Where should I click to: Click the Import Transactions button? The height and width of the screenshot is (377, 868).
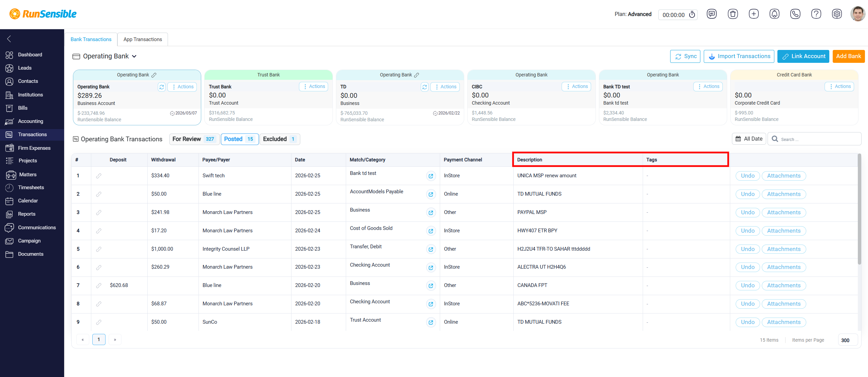(739, 56)
